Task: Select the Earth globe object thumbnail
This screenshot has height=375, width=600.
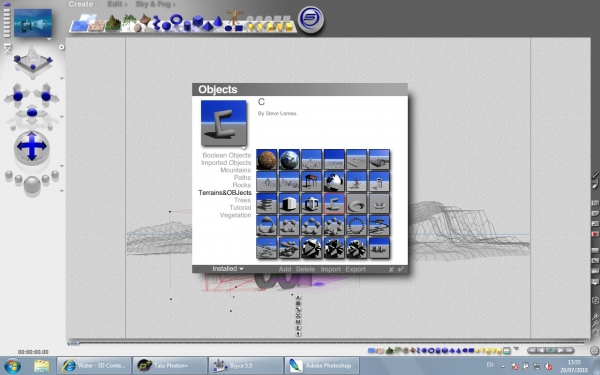Action: [x=289, y=159]
